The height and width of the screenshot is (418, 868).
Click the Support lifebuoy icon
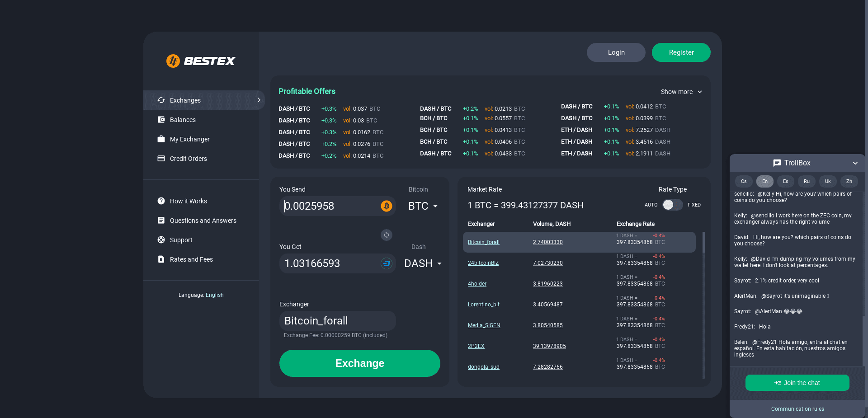pyautogui.click(x=161, y=240)
